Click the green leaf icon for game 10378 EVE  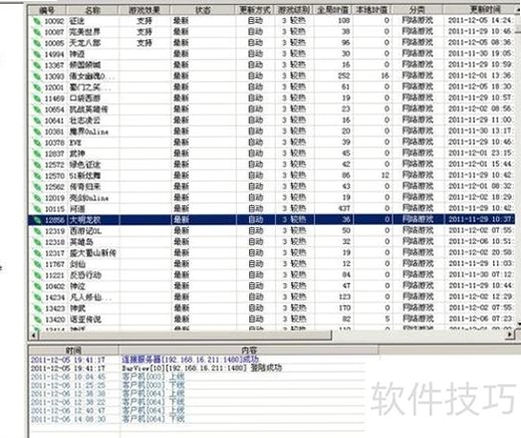coord(36,143)
